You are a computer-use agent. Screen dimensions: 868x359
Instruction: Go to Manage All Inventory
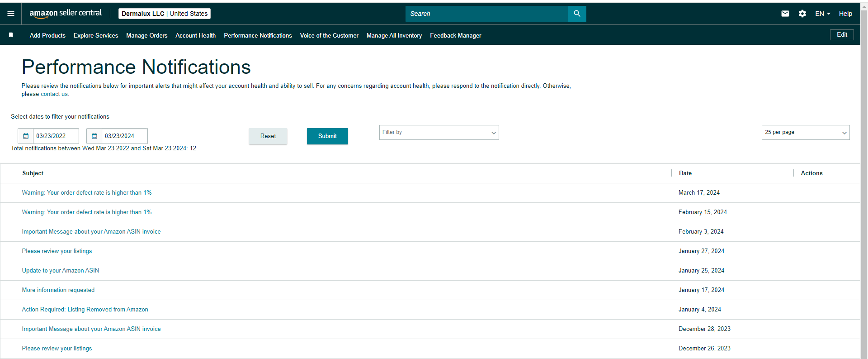394,35
